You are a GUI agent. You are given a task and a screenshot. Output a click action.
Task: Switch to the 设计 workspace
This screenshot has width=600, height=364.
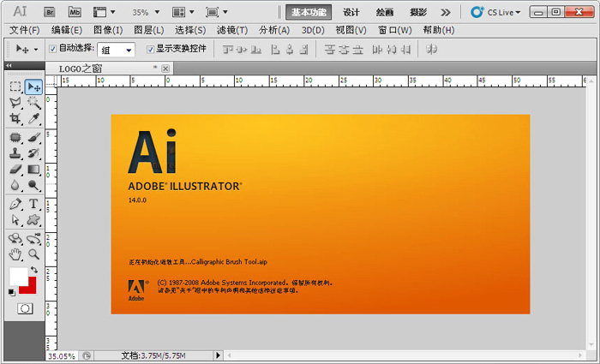(x=351, y=12)
